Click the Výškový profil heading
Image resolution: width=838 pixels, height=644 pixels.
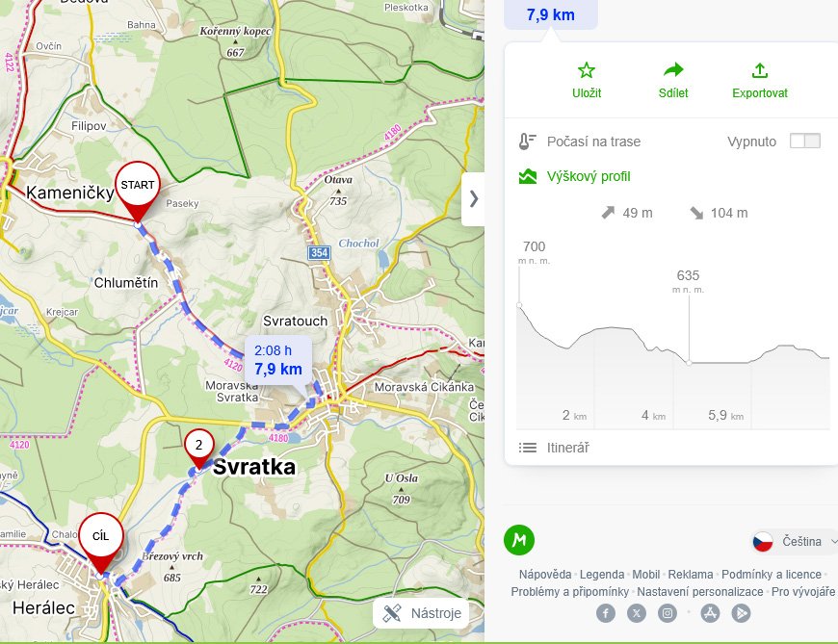pyautogui.click(x=588, y=176)
